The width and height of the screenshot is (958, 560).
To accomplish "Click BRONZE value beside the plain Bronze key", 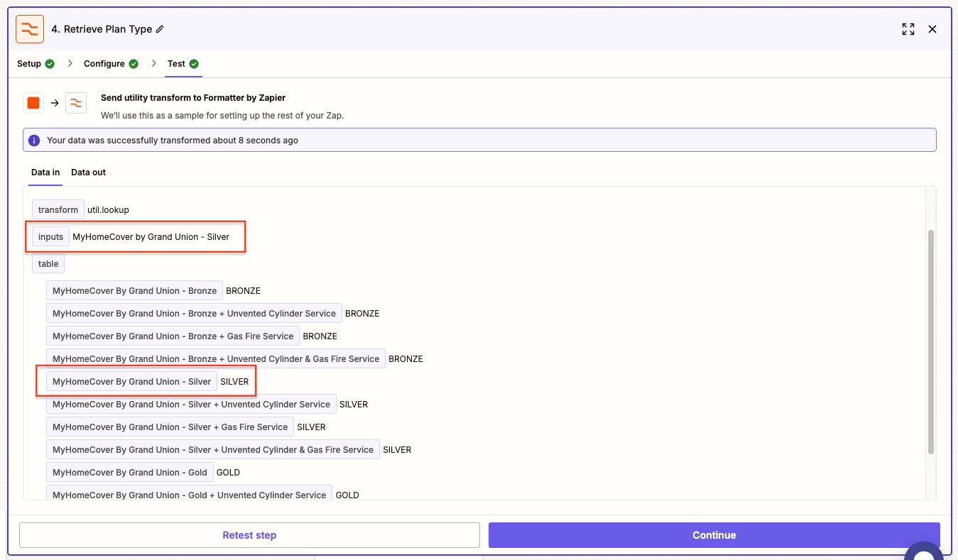I will (x=243, y=291).
